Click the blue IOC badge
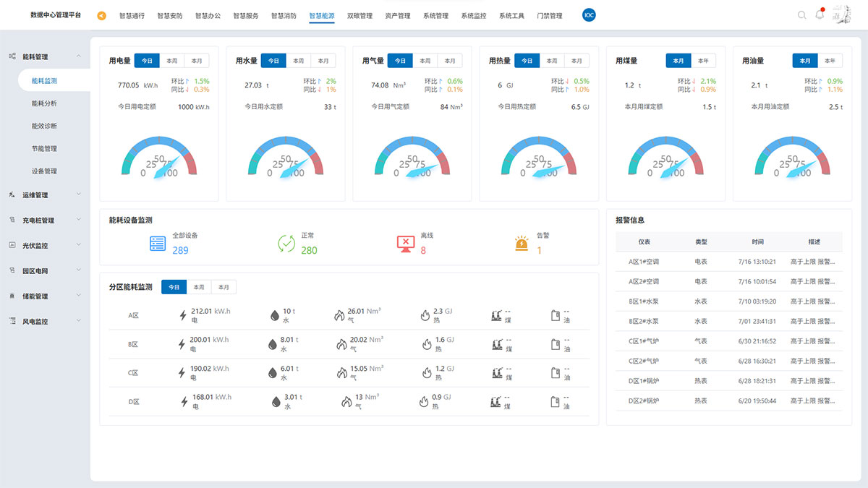This screenshot has width=868, height=488. point(589,15)
